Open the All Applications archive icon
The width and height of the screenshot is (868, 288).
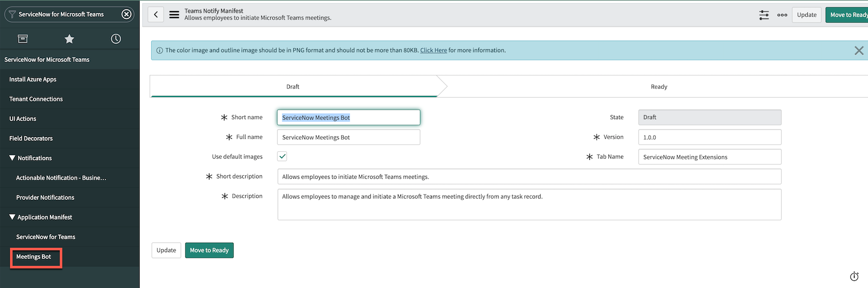[23, 39]
